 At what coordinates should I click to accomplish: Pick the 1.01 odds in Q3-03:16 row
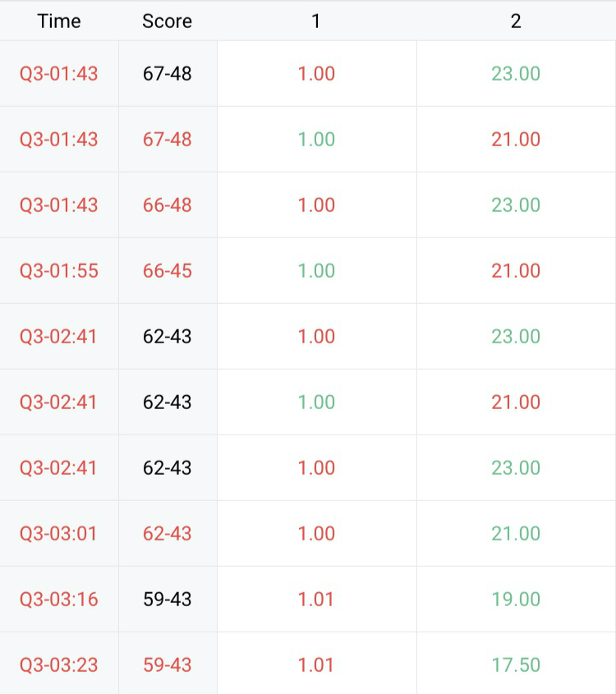pos(316,600)
